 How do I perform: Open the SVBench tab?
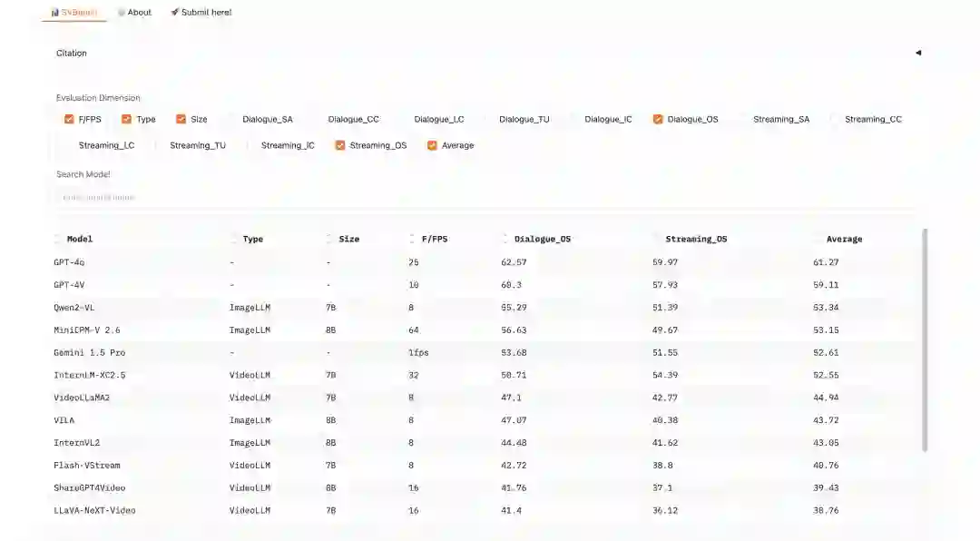pos(73,12)
